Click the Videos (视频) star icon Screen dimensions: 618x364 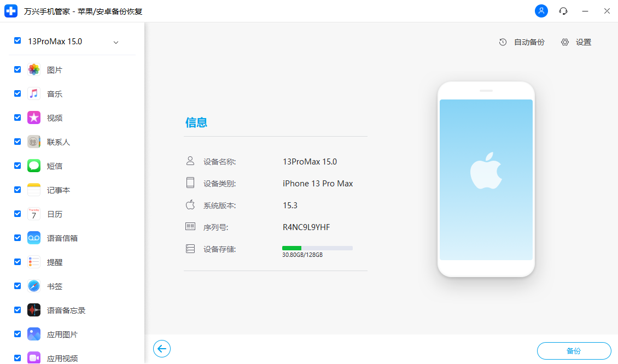34,118
